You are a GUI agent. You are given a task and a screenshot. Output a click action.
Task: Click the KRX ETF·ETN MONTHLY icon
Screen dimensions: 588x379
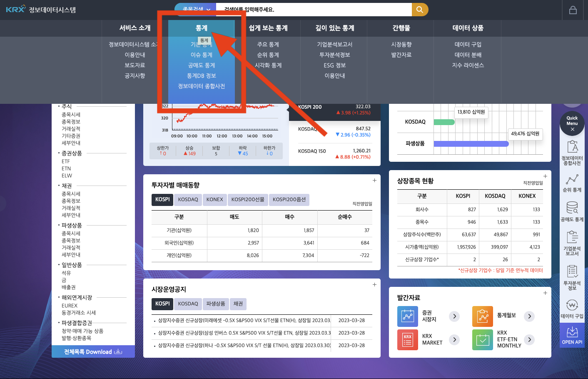point(483,340)
